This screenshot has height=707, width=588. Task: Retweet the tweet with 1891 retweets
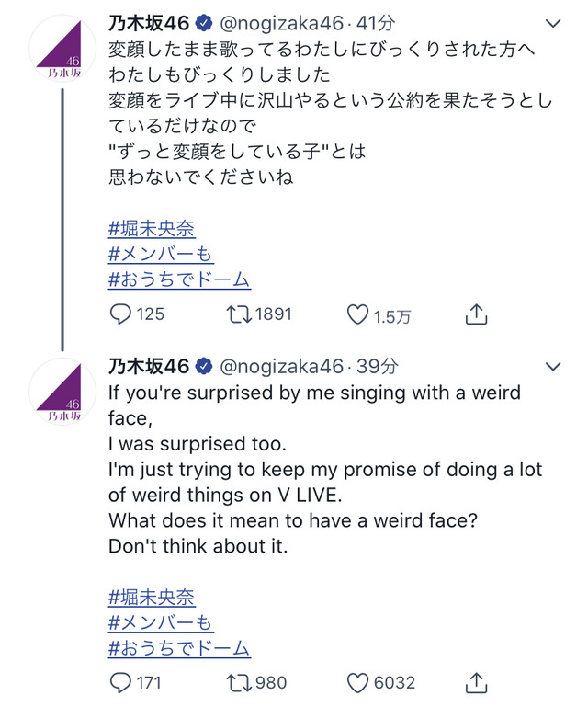(239, 314)
